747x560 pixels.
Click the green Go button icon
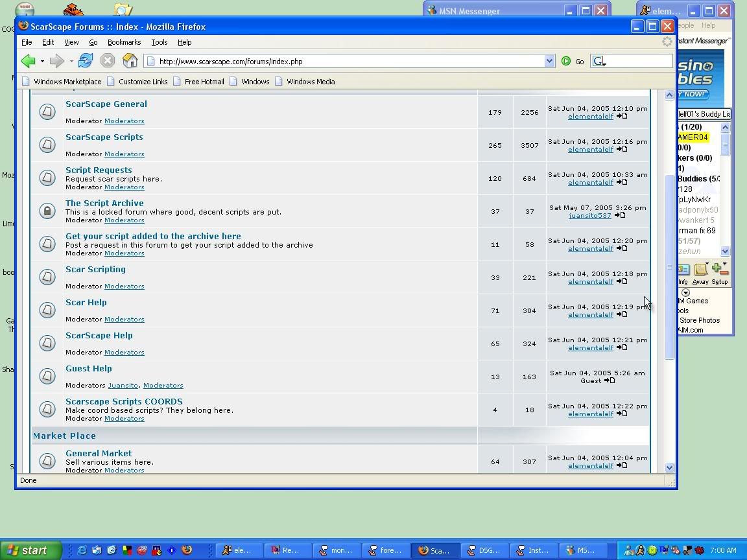click(x=566, y=61)
